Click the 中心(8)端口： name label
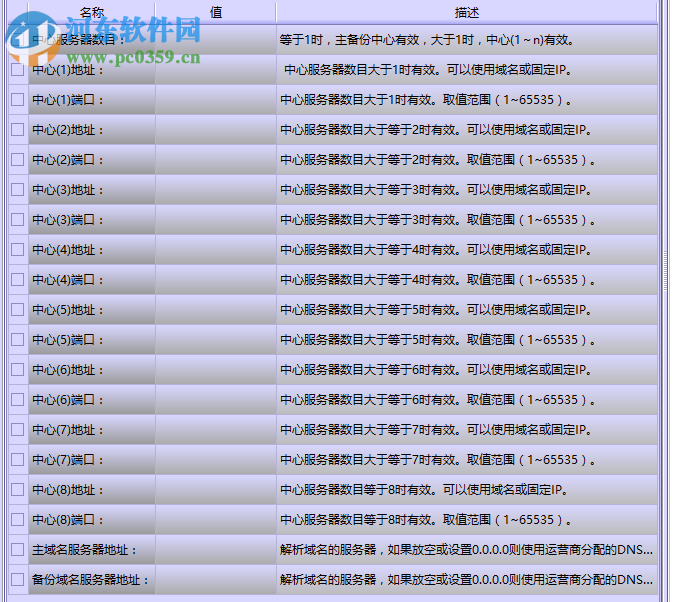Screen dimensions: 674x602 [x=68, y=520]
